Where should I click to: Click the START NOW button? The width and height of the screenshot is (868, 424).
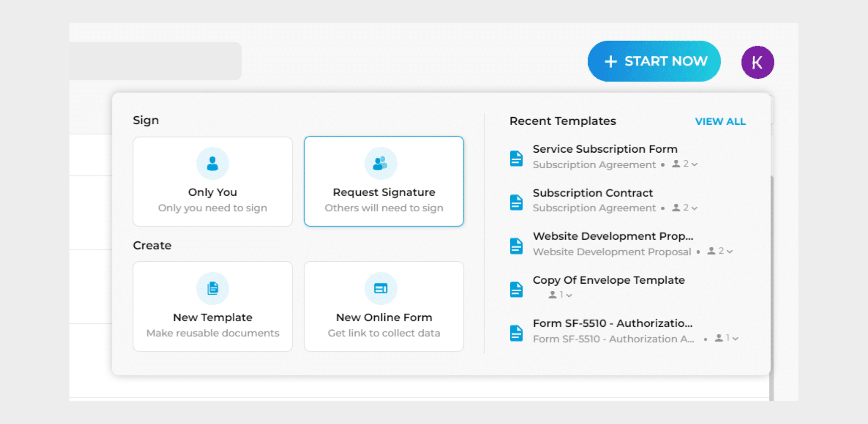[x=654, y=61]
